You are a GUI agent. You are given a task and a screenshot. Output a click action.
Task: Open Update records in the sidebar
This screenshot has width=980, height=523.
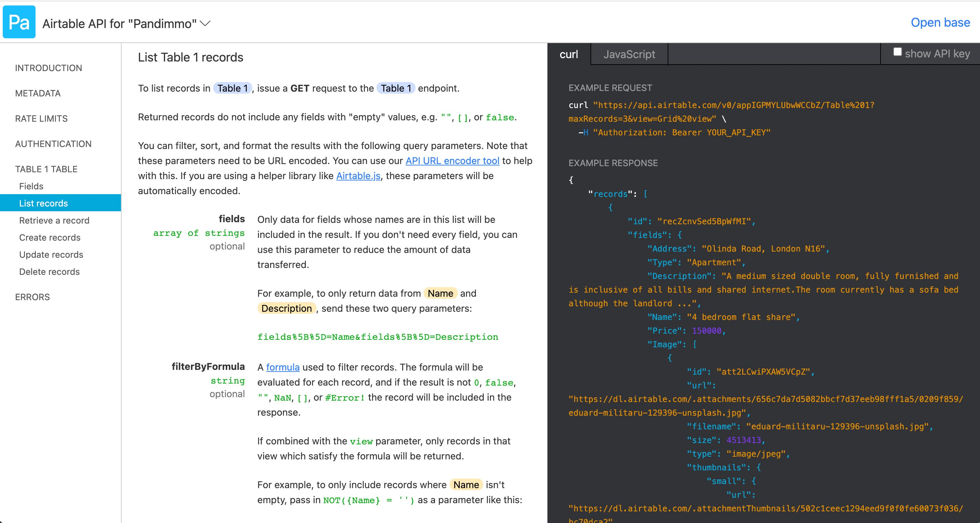tap(51, 255)
